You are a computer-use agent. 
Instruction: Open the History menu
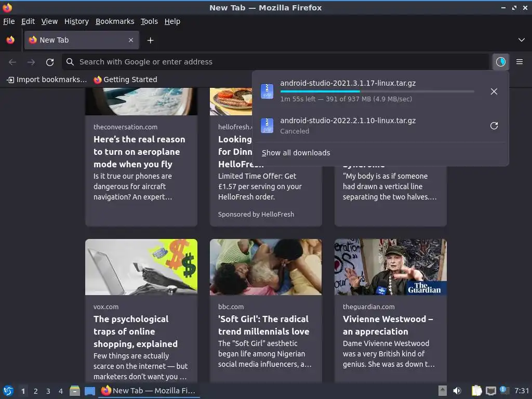(x=76, y=21)
